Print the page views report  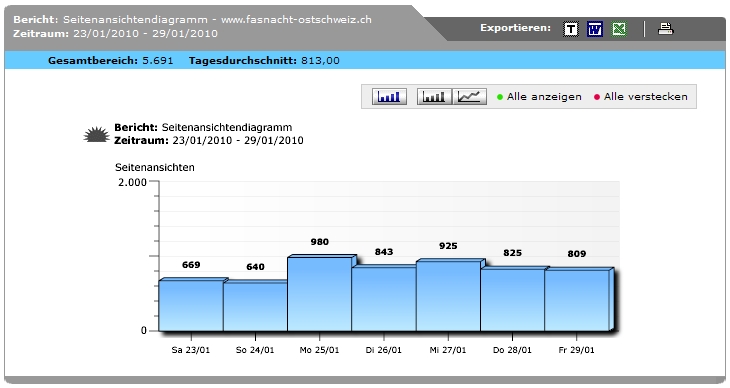tap(665, 29)
